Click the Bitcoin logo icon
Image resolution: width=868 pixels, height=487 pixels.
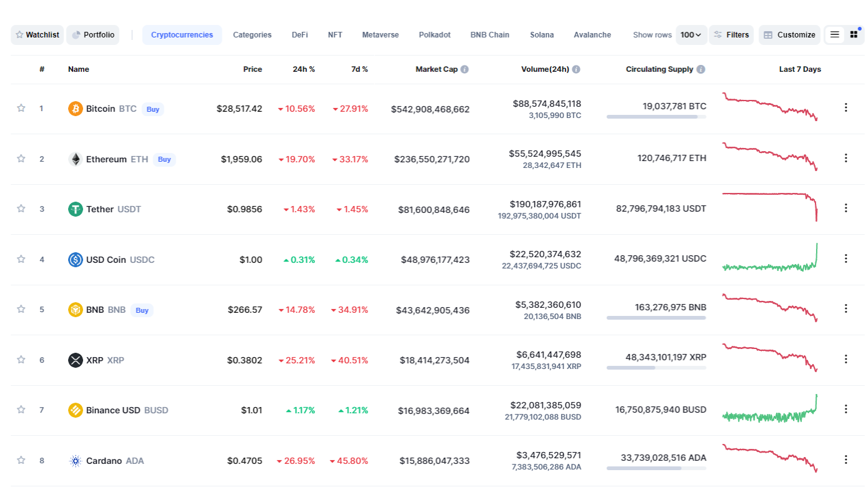tap(75, 109)
